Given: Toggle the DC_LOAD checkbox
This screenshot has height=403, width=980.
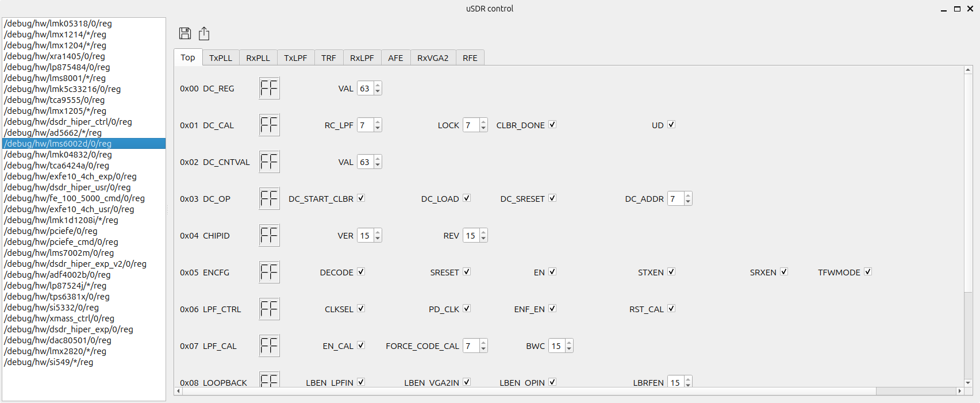Looking at the screenshot, I should coord(467,198).
